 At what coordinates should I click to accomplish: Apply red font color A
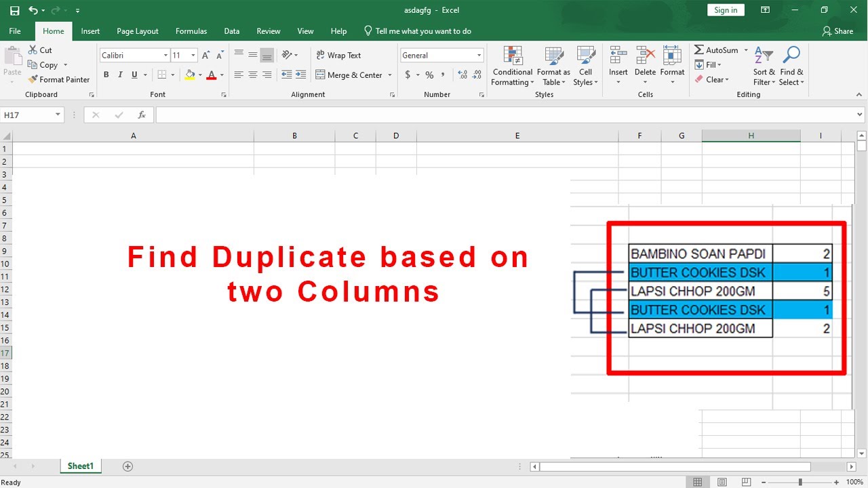tap(212, 75)
